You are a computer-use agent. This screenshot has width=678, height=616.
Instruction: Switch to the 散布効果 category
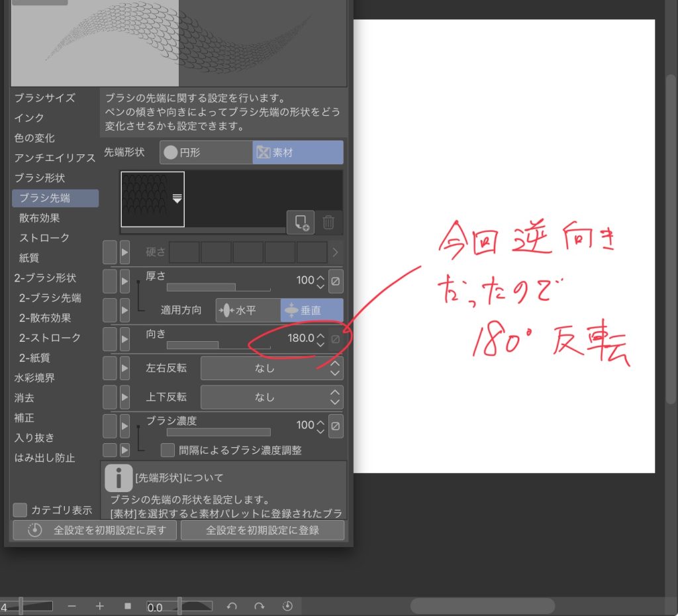click(40, 218)
